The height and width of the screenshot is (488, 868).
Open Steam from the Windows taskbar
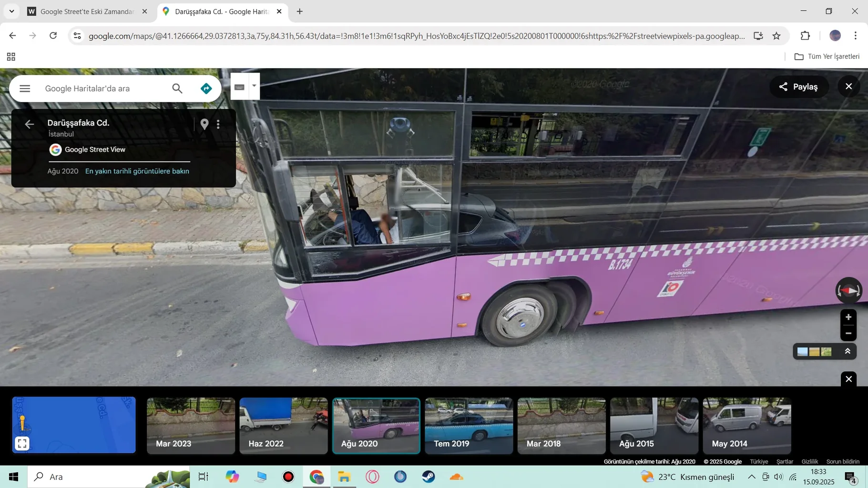point(428,477)
